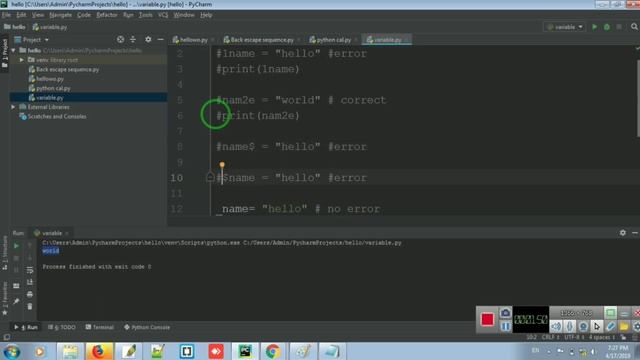
Task: Take a snapshot with recorder camera icon
Action: 505,313
